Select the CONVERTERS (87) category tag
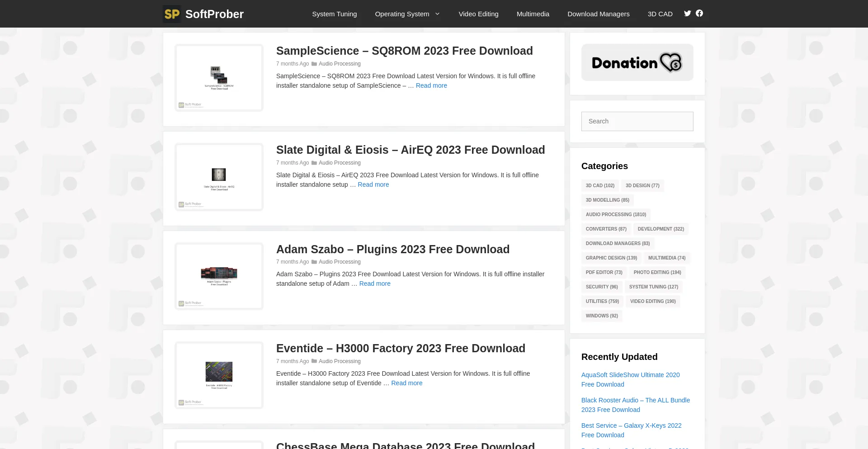Viewport: 868px width, 449px height. click(606, 229)
